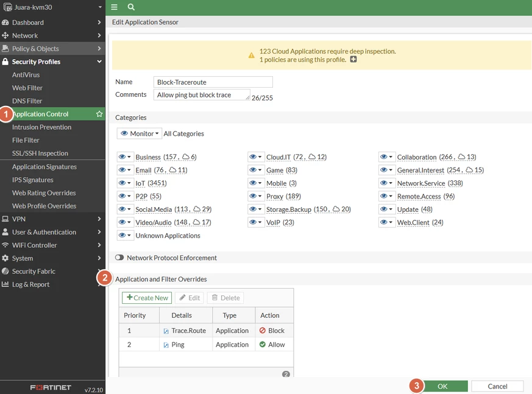This screenshot has height=394, width=532.
Task: Change action for Proxy category
Action: pyautogui.click(x=256, y=196)
